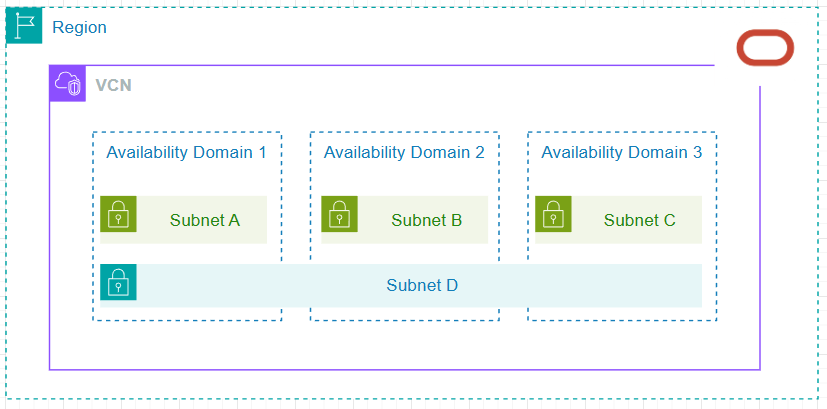Click the Availability Domain 2 title
This screenshot has width=827, height=409.
point(404,152)
